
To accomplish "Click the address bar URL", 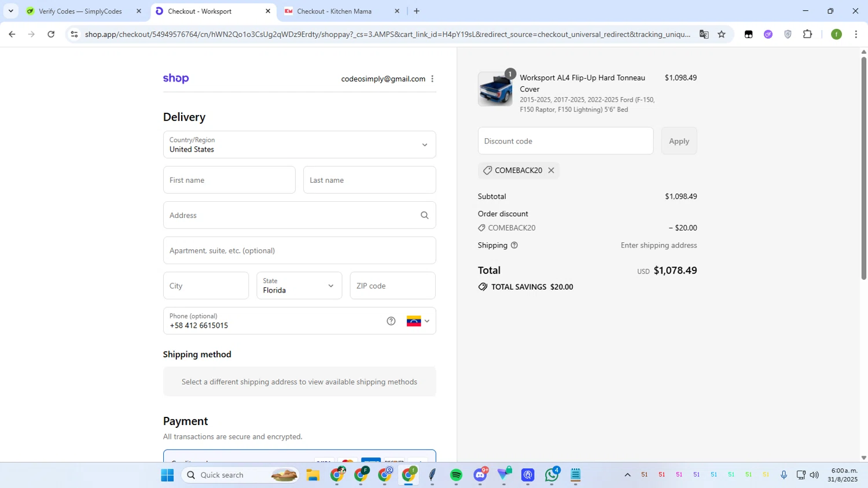I will click(387, 34).
